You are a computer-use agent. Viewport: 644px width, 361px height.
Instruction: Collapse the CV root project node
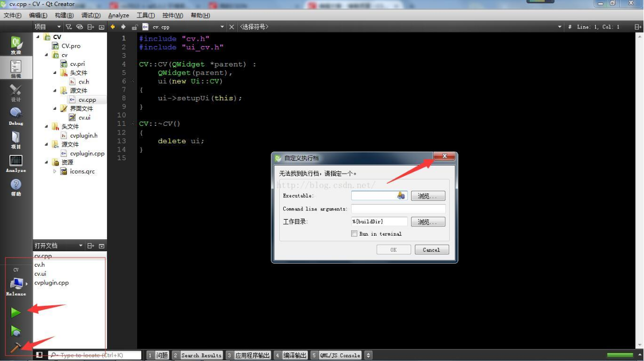38,37
